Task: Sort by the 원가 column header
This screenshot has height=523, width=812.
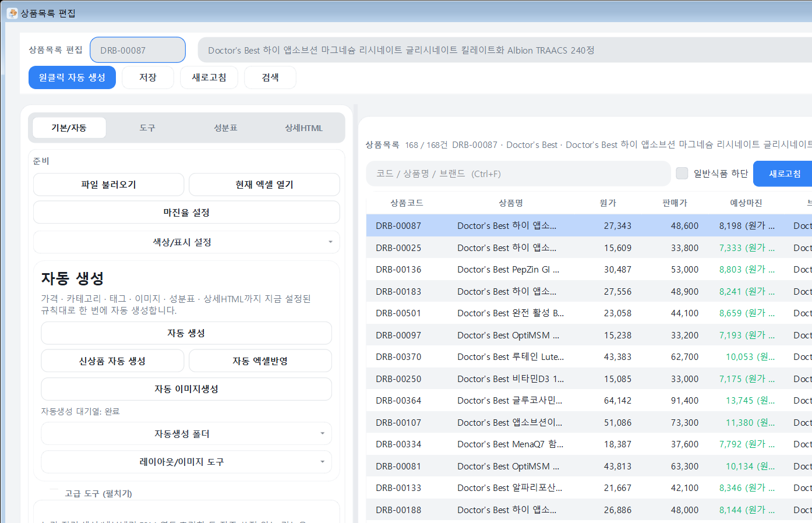Action: pyautogui.click(x=608, y=203)
